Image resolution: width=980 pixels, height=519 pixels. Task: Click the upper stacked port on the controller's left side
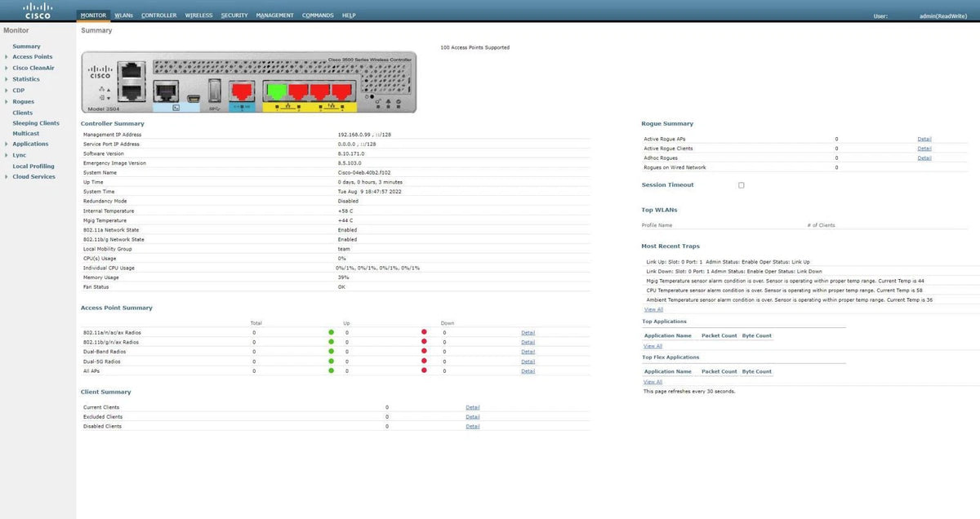131,71
